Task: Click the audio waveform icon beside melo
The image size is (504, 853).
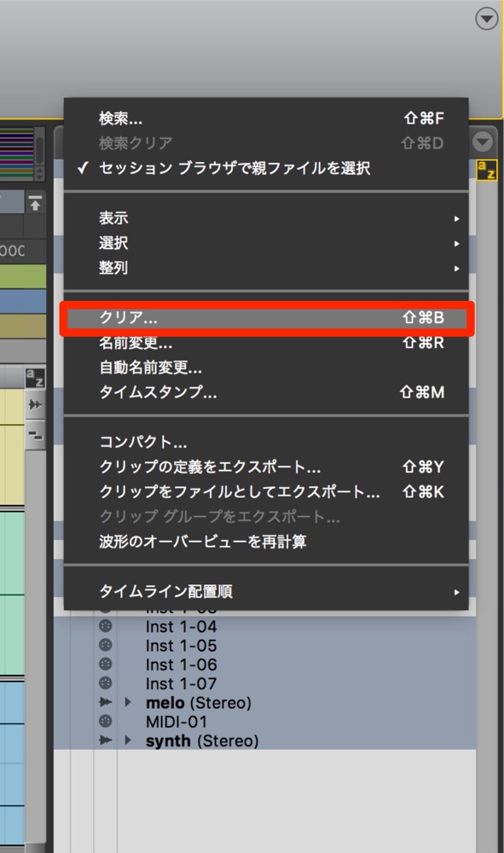Action: click(106, 702)
